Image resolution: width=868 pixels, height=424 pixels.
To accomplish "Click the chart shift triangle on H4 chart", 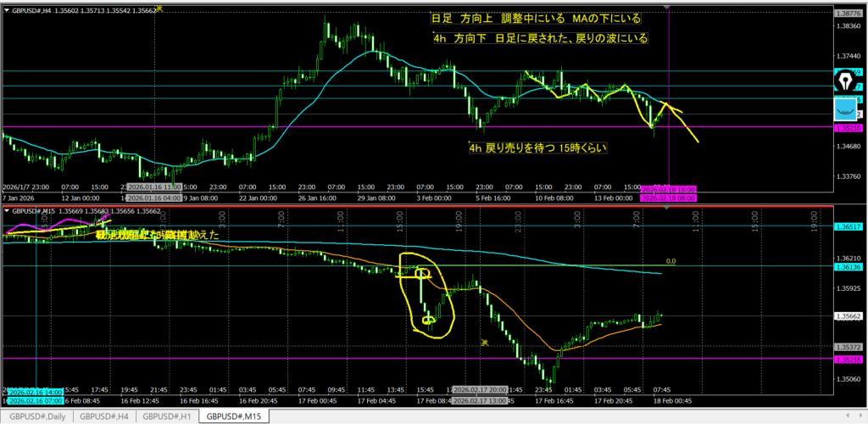I will pos(667,8).
